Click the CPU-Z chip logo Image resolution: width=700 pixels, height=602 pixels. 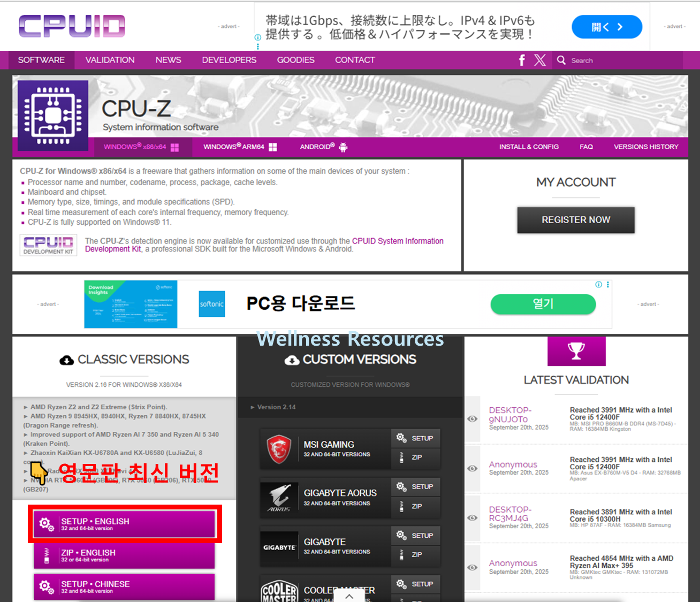pyautogui.click(x=53, y=115)
